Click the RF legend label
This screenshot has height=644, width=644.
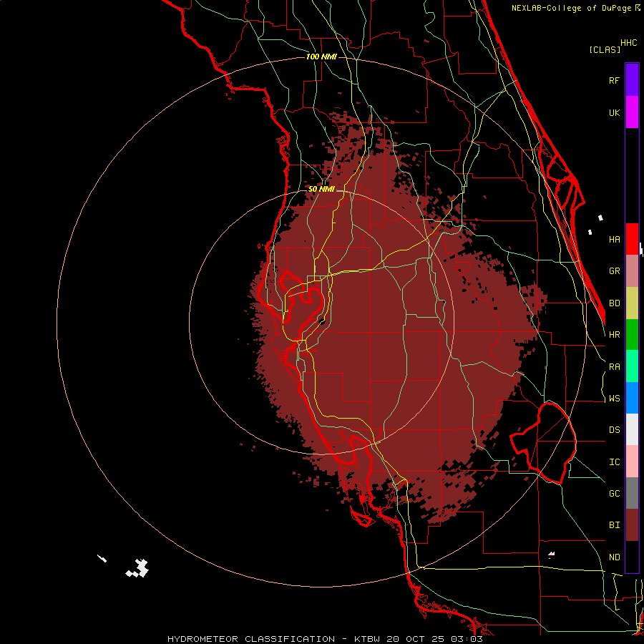[614, 80]
